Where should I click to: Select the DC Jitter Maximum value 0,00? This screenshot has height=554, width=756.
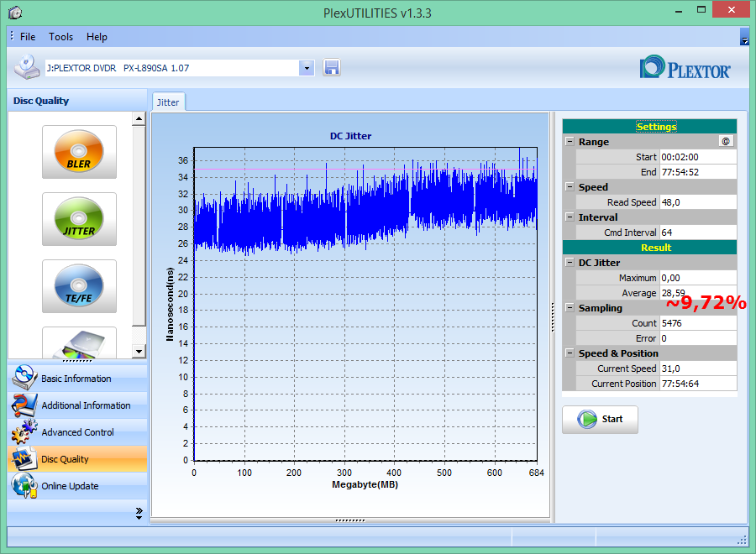click(x=698, y=278)
